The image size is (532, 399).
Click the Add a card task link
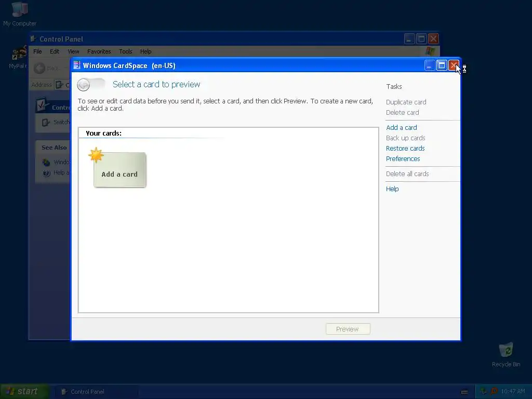[x=402, y=128]
